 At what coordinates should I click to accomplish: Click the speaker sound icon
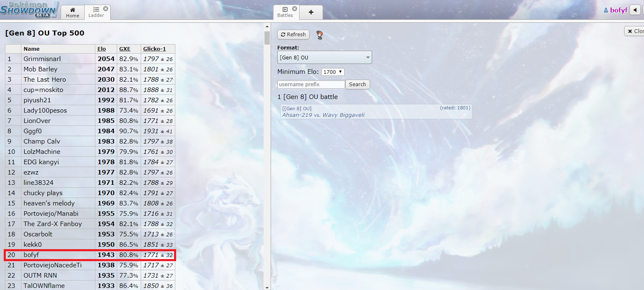[635, 10]
